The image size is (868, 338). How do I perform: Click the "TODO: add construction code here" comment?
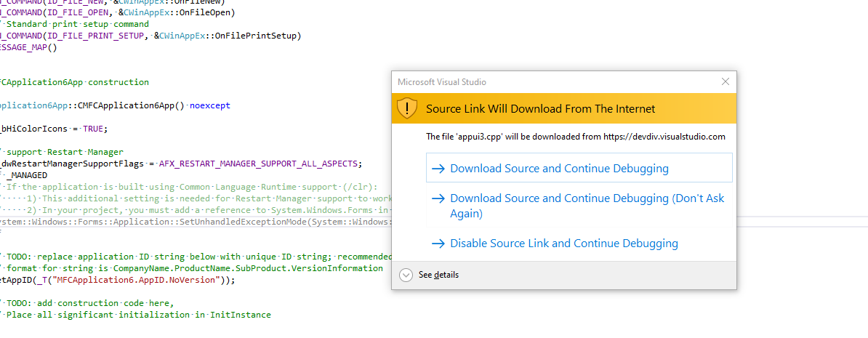pyautogui.click(x=90, y=303)
